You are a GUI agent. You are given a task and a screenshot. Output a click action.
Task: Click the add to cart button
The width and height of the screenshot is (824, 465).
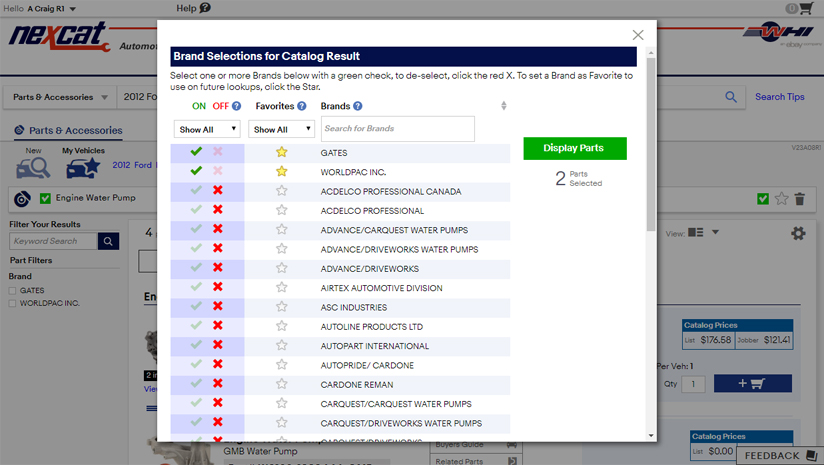(x=753, y=384)
